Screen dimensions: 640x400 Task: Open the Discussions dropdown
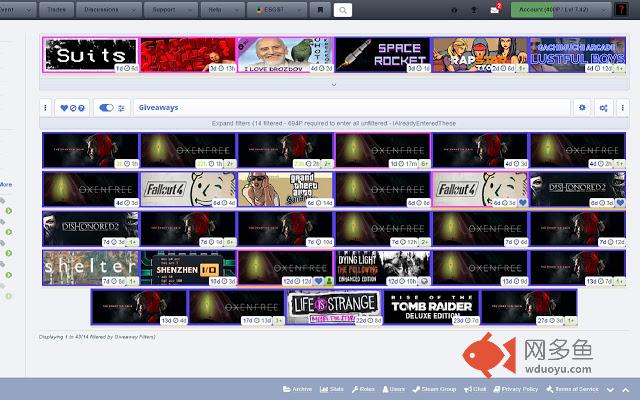(x=109, y=9)
